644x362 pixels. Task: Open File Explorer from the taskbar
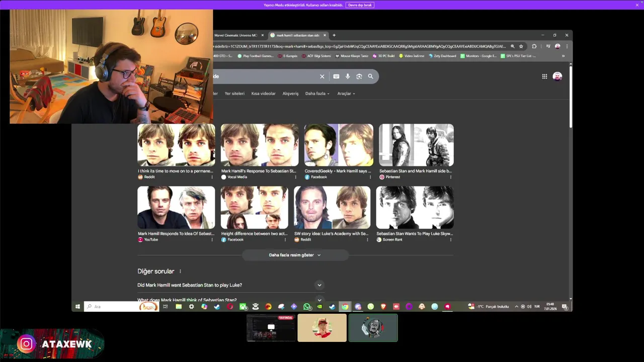[179, 306]
